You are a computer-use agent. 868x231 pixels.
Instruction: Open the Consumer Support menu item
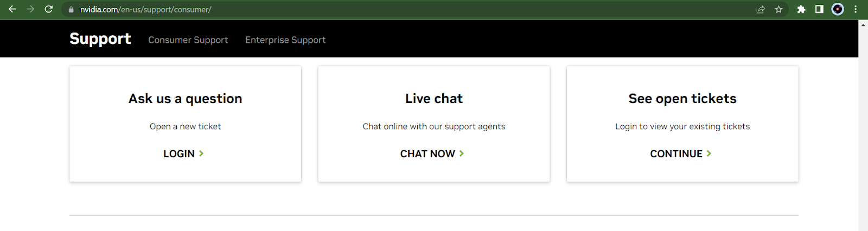coord(188,40)
